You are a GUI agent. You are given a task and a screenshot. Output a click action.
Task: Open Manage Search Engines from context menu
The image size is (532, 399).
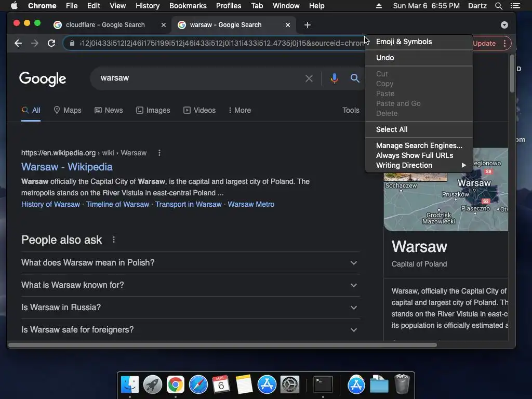pyautogui.click(x=419, y=145)
